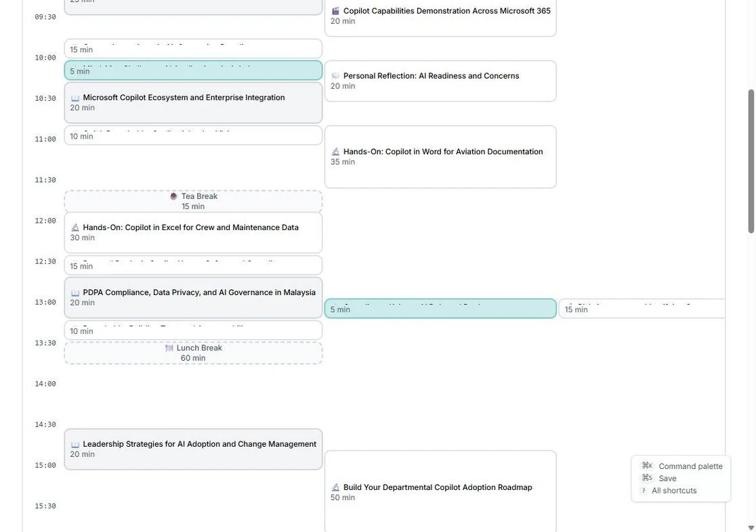Click the question mark icon next to All shortcuts

[644, 489]
